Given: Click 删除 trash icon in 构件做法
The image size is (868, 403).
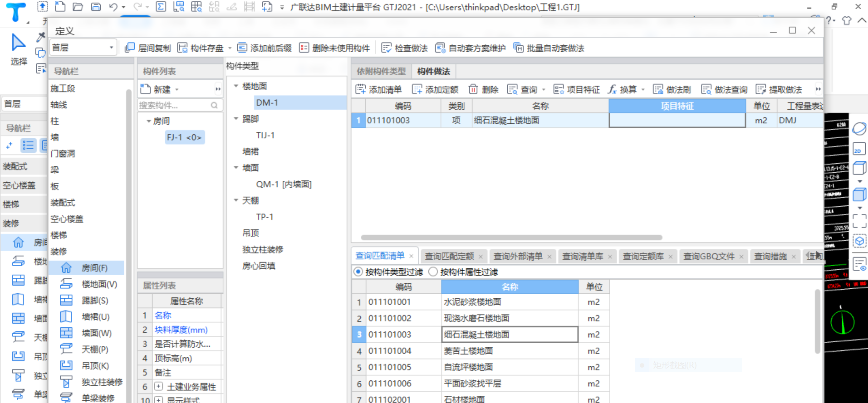Looking at the screenshot, I should pos(473,89).
